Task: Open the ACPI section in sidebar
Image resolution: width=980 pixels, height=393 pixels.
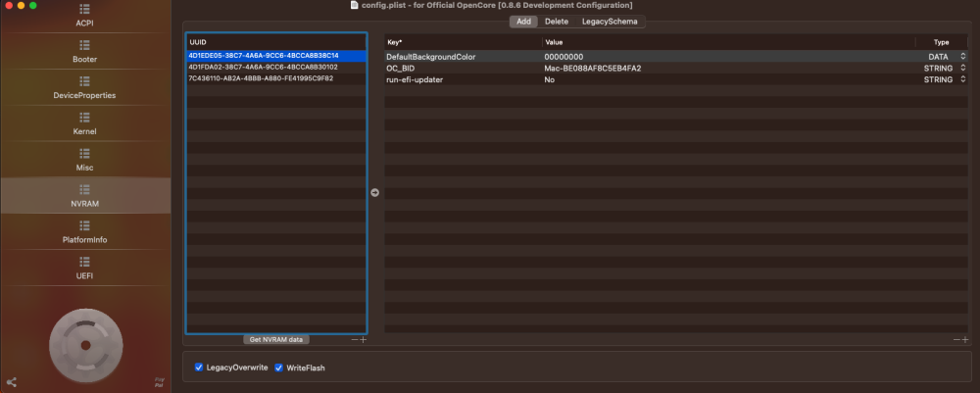Action: click(85, 17)
